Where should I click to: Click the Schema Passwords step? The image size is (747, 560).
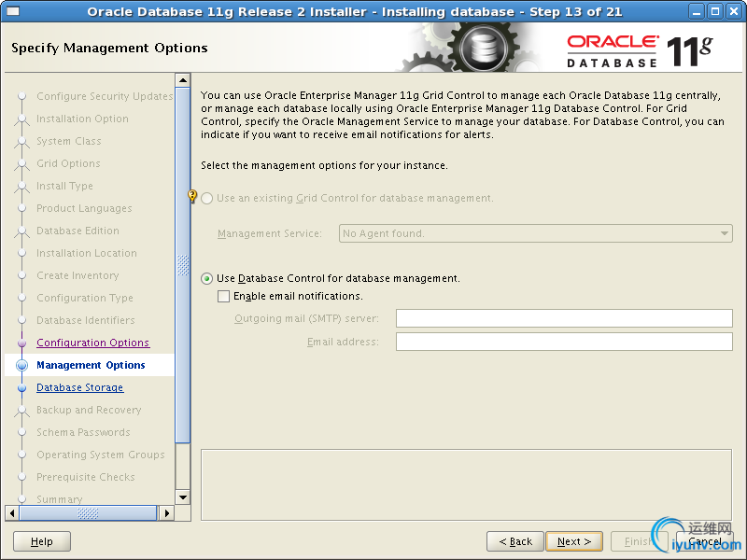pyautogui.click(x=83, y=432)
